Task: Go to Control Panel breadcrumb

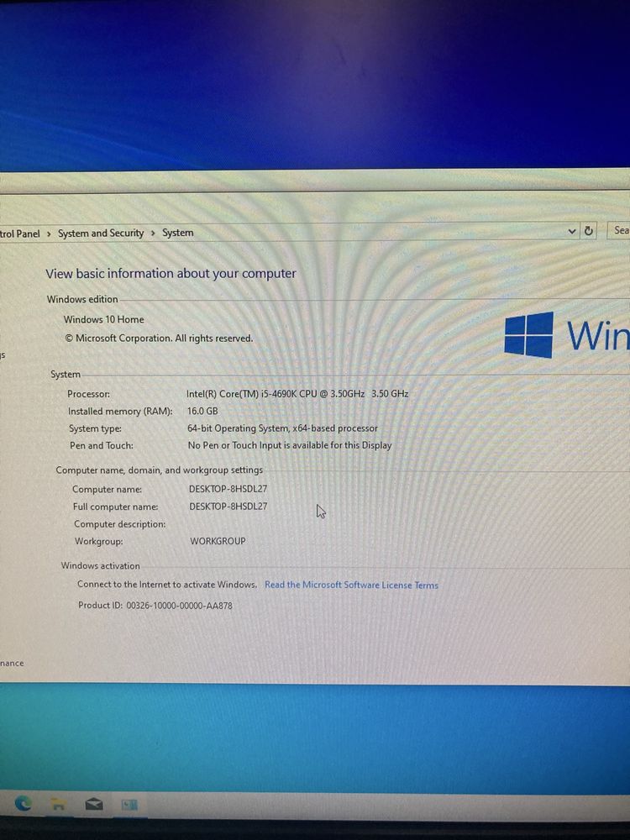Action: coord(20,234)
